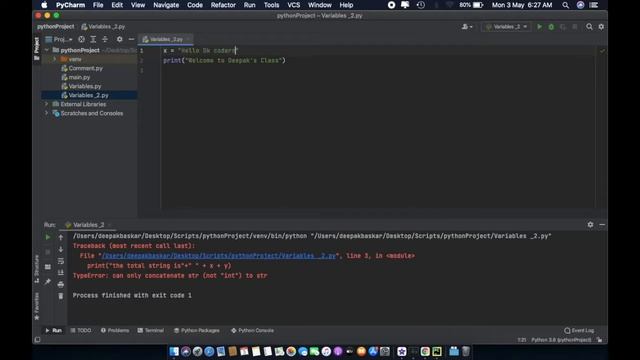Open the Structure vertical sidebar tab
The image size is (640, 360).
(x=37, y=269)
